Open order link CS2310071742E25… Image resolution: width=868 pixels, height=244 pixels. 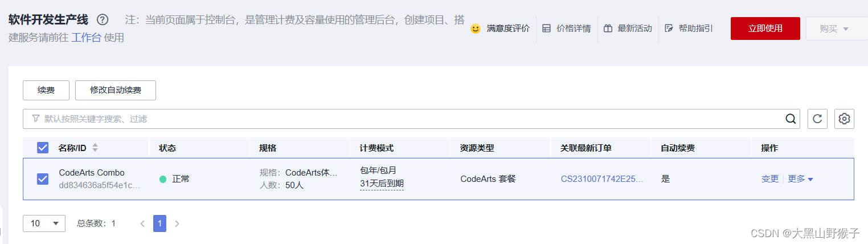click(x=603, y=179)
